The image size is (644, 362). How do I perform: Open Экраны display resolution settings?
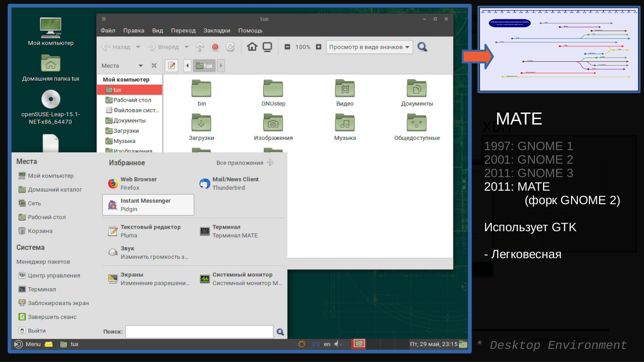point(148,278)
